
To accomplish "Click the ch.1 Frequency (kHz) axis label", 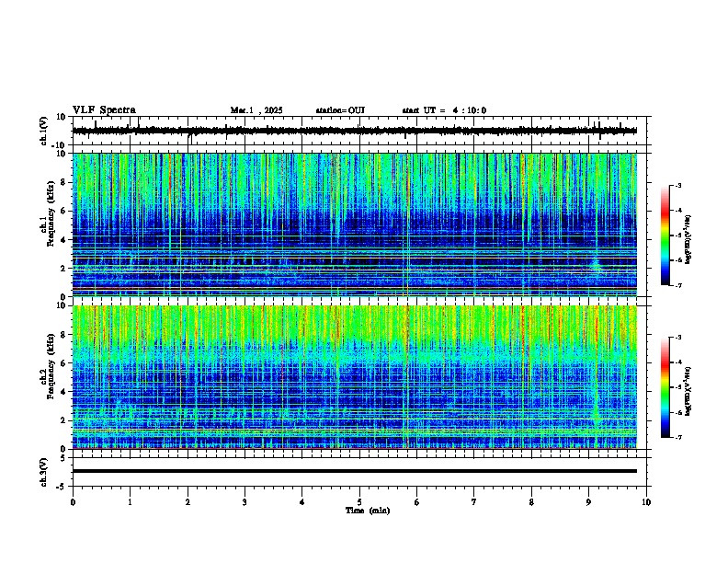I will point(48,213).
